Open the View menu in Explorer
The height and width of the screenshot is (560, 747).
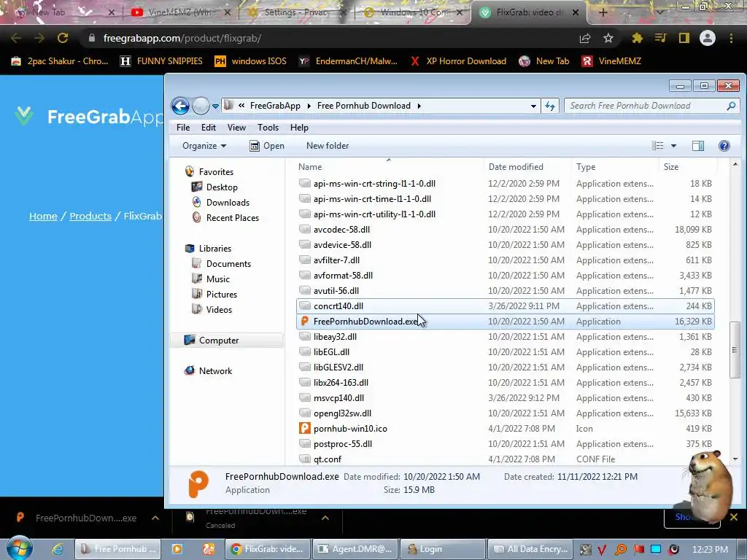click(x=236, y=128)
